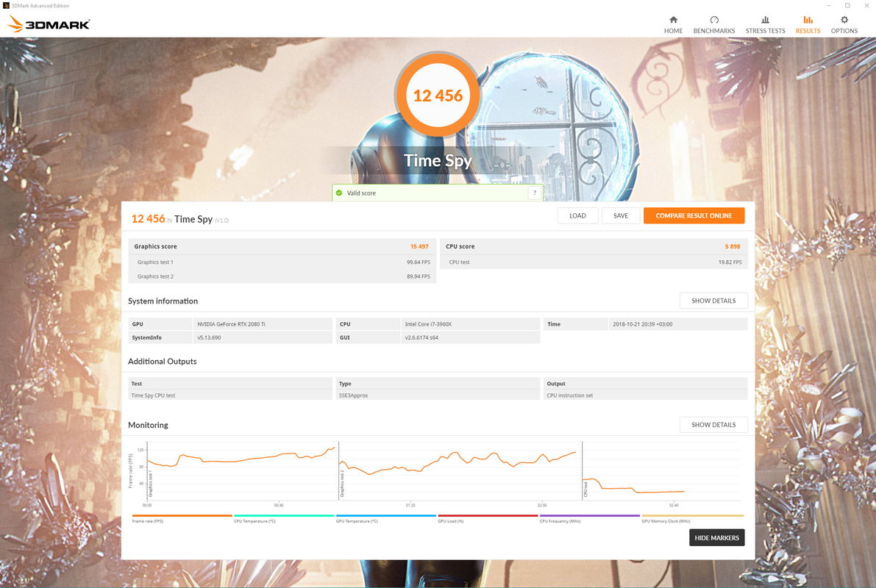Click the orange Results bars icon
This screenshot has width=876, height=588.
[808, 20]
